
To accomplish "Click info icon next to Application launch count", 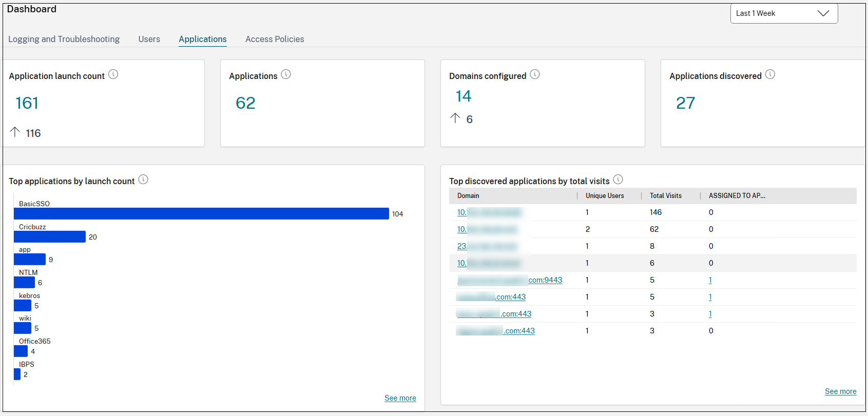I will pos(113,75).
